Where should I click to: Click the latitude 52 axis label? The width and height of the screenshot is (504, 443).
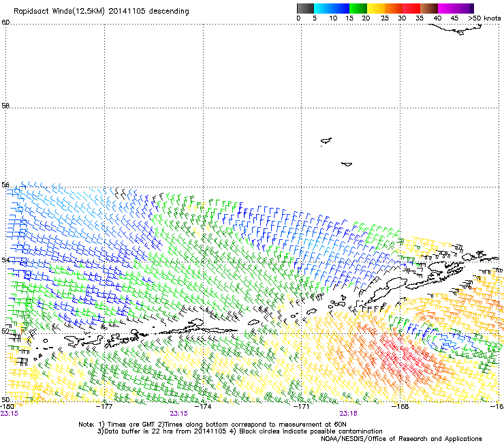point(5,331)
